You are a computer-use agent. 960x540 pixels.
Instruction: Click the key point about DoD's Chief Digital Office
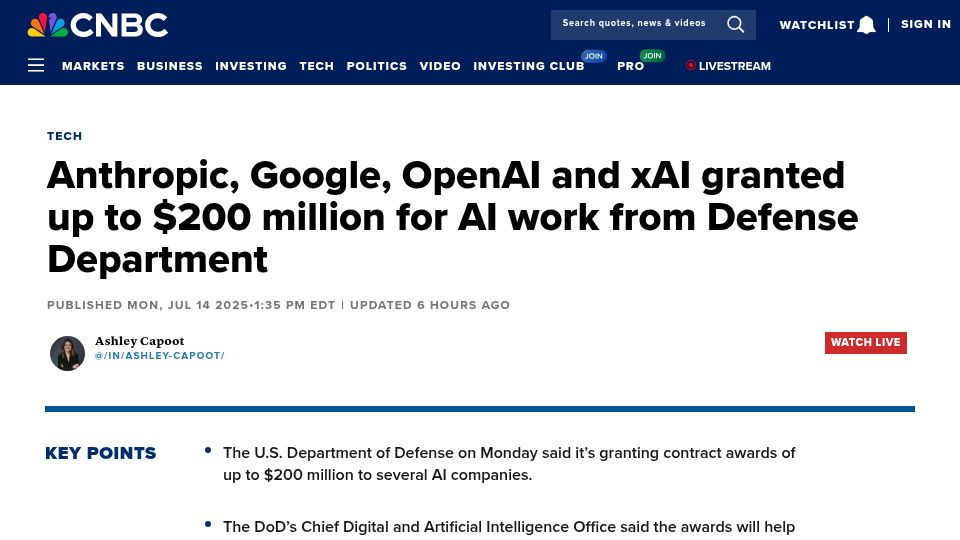coord(509,527)
